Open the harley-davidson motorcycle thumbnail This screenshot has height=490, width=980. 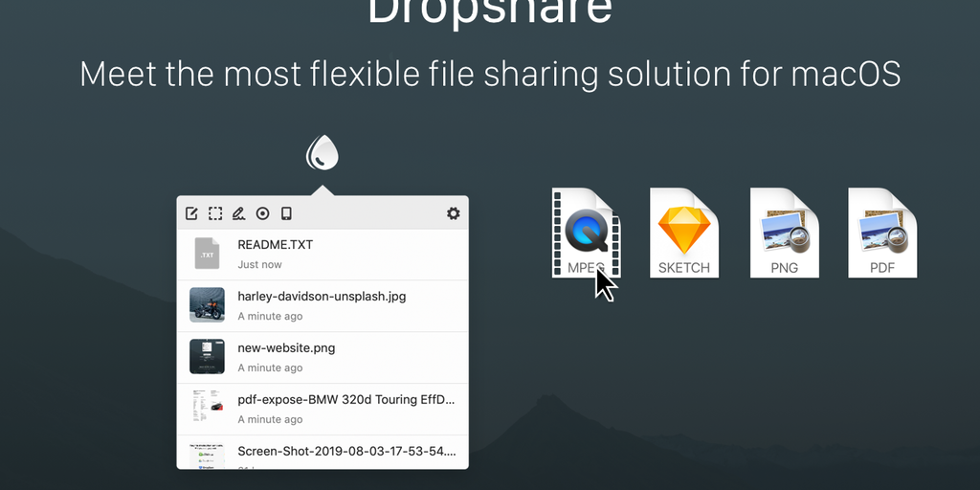coord(207,305)
